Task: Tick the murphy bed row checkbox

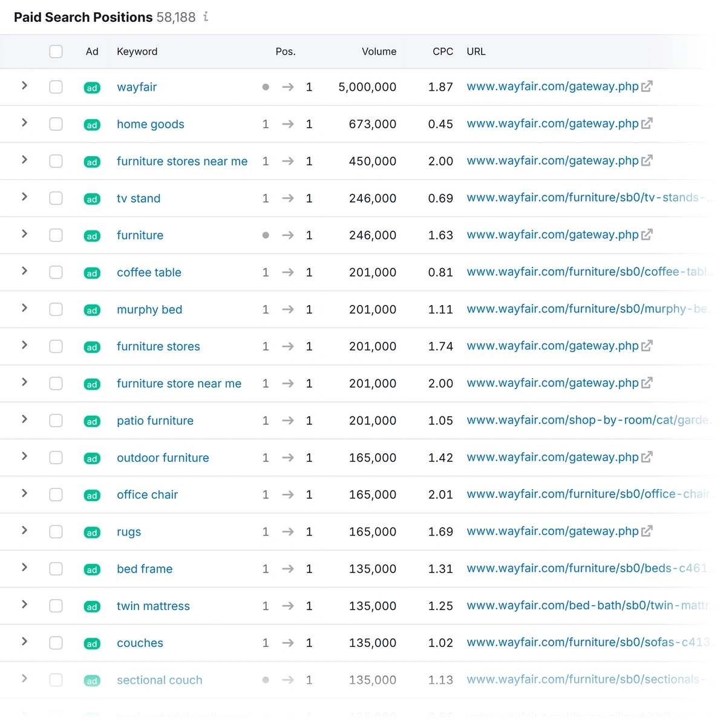Action: (x=56, y=309)
